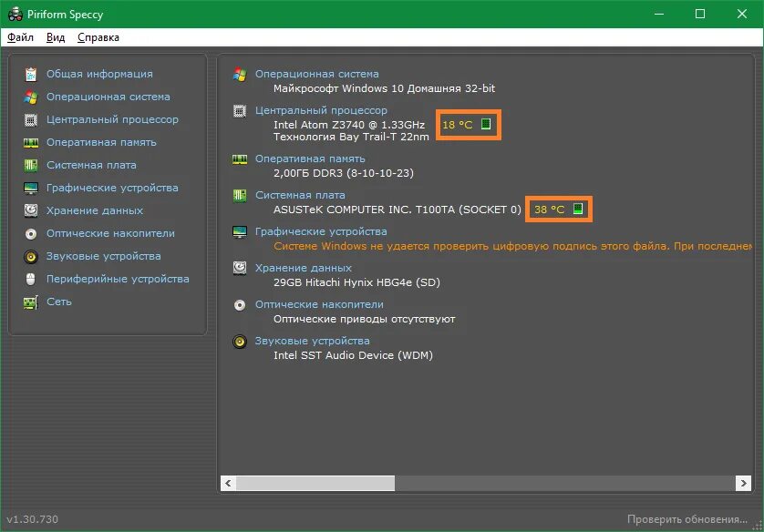Click Майкрософт Windows 10 Домашняя 32-bit text
This screenshot has height=532, width=764.
(x=384, y=88)
